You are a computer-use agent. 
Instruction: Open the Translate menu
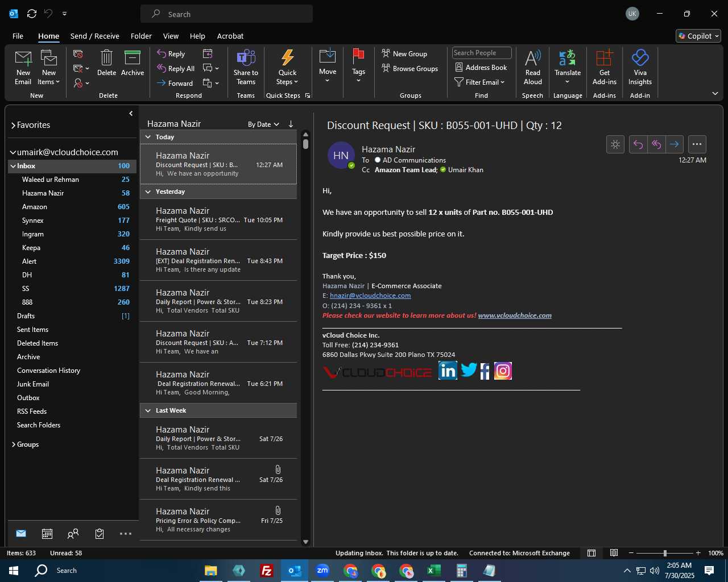point(568,66)
